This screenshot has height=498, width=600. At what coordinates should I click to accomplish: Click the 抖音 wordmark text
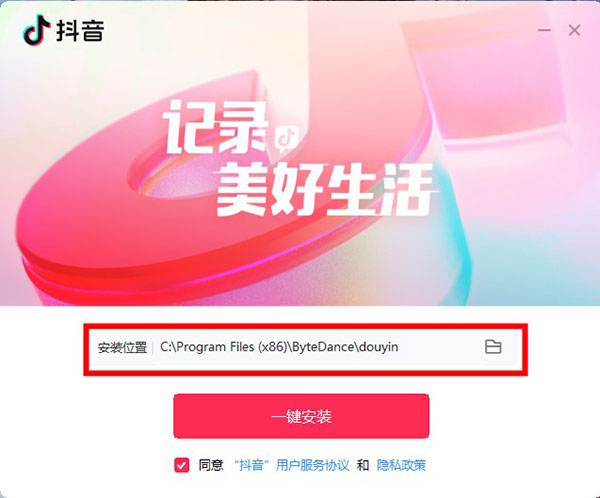(80, 30)
